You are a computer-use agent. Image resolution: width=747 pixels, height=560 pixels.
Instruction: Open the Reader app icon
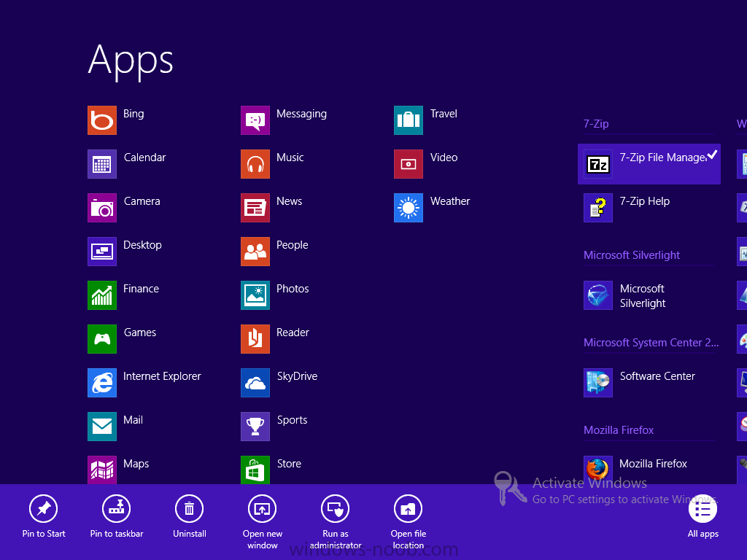(255, 339)
